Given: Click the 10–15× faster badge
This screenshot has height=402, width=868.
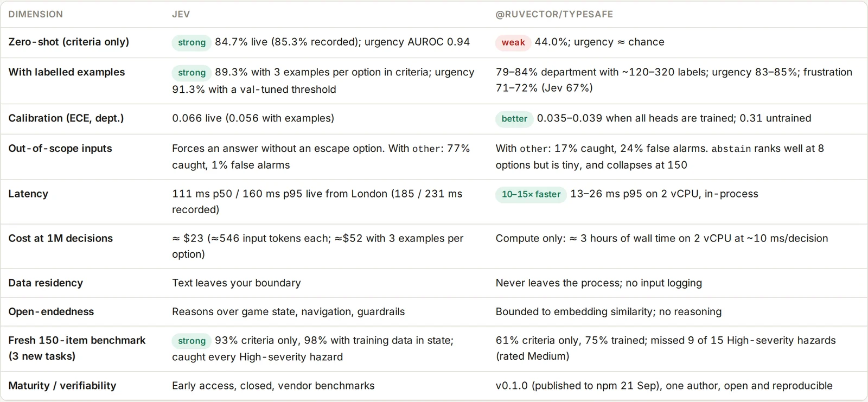Looking at the screenshot, I should [531, 194].
